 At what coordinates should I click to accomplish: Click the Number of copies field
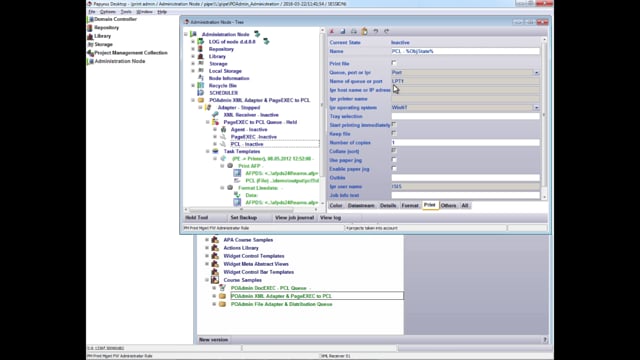pos(465,142)
